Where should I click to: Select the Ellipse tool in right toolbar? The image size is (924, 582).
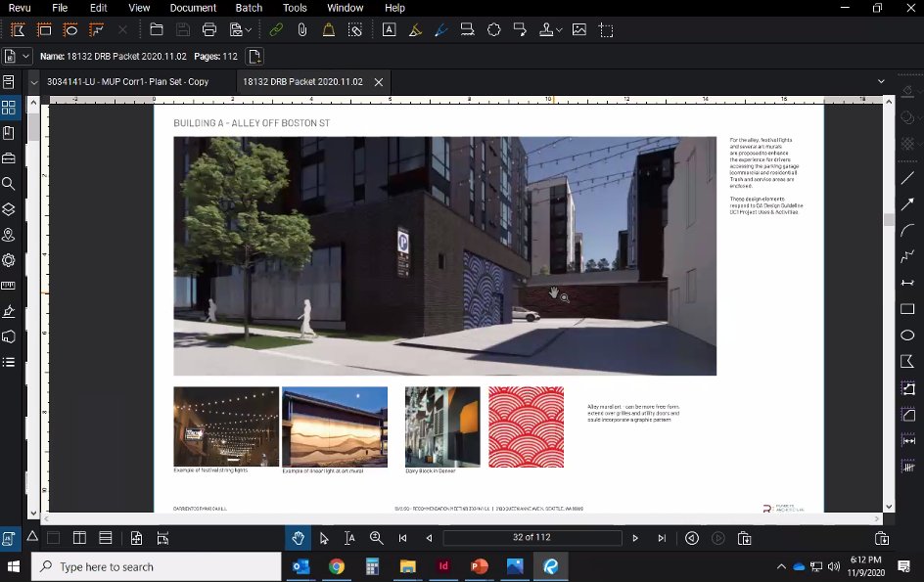coord(907,336)
